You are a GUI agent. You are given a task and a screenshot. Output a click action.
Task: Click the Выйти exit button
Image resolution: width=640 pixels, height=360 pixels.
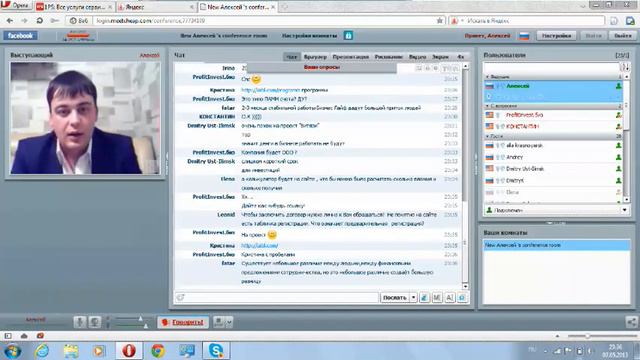click(623, 36)
